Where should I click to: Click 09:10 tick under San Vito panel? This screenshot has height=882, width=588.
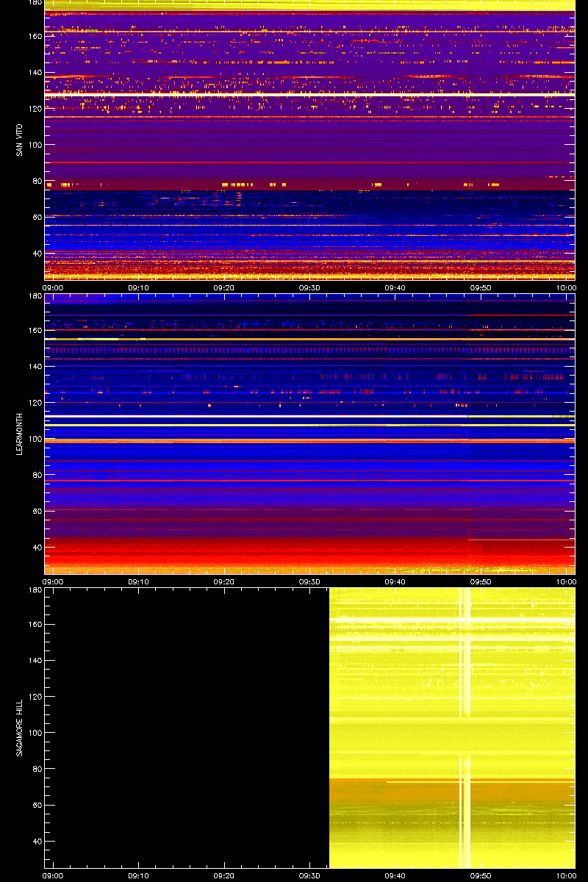coord(139,288)
